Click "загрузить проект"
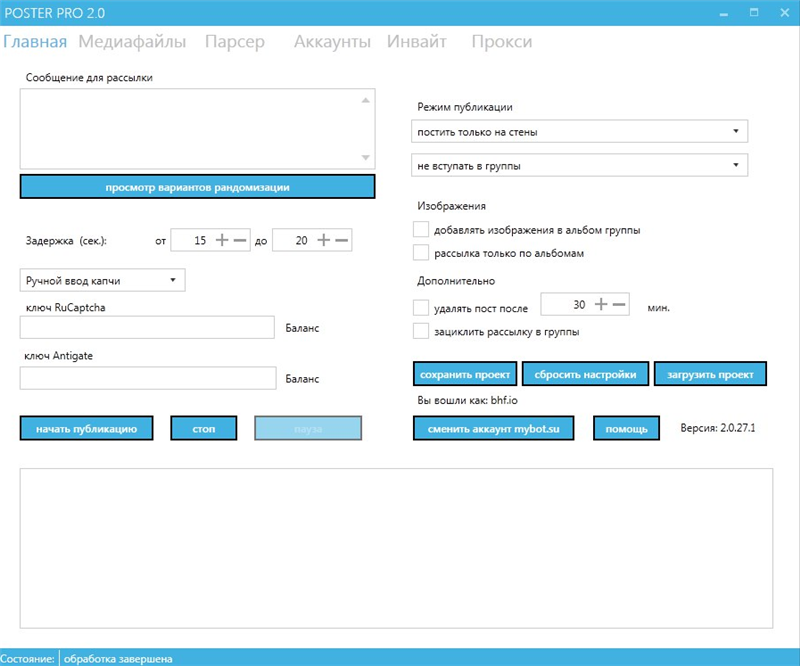 pos(712,373)
